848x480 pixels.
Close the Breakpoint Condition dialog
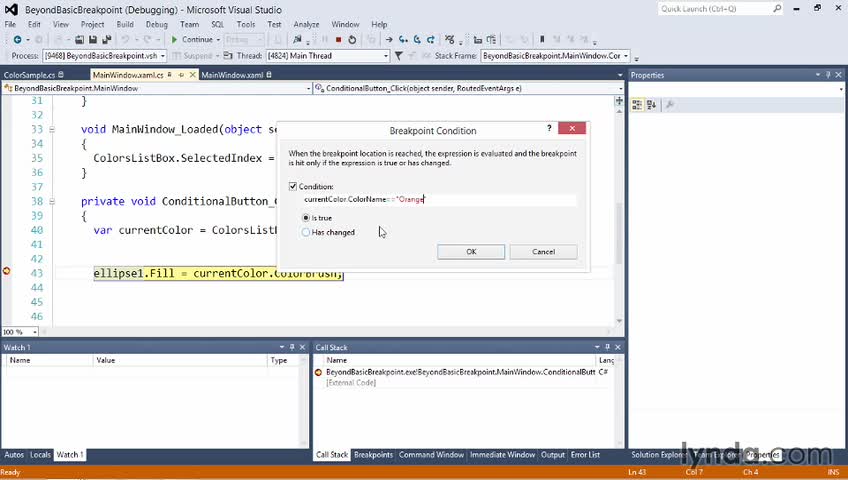(572, 128)
